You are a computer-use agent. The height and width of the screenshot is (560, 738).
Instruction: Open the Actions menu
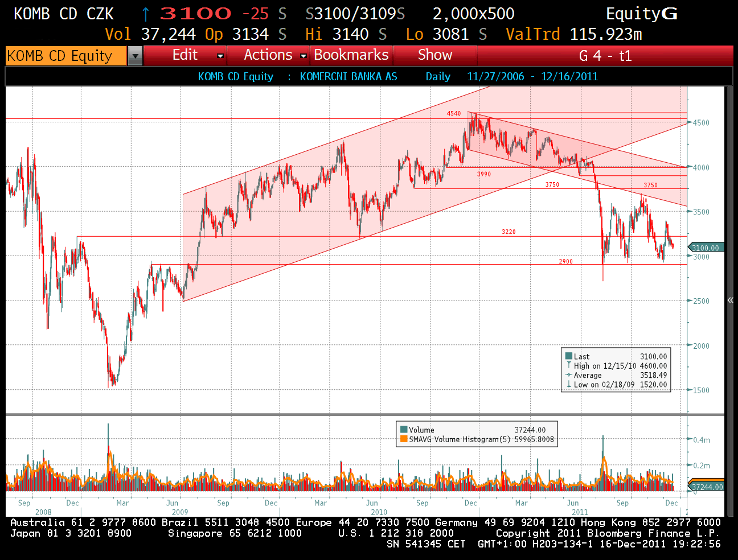point(268,55)
